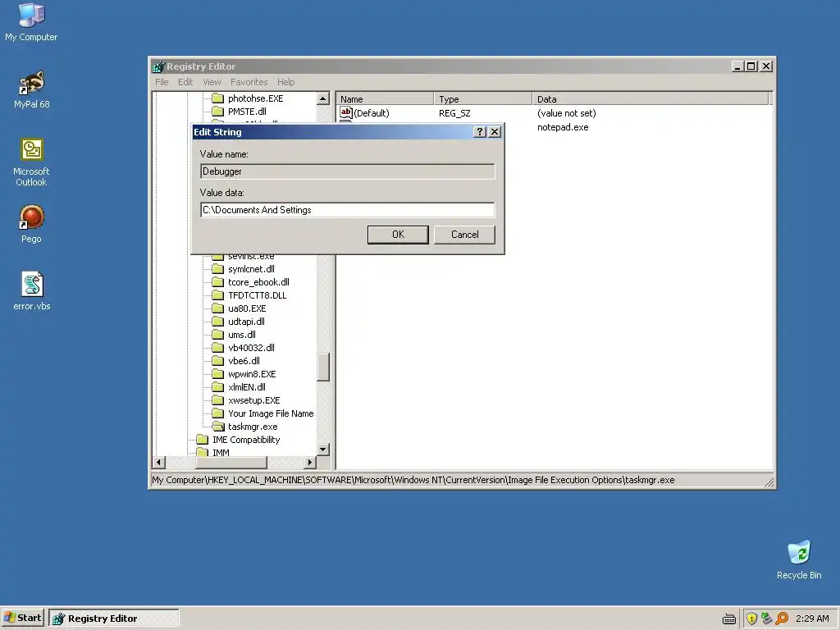Image resolution: width=840 pixels, height=630 pixels.
Task: Click the orange magnifier tray icon
Action: (x=782, y=619)
